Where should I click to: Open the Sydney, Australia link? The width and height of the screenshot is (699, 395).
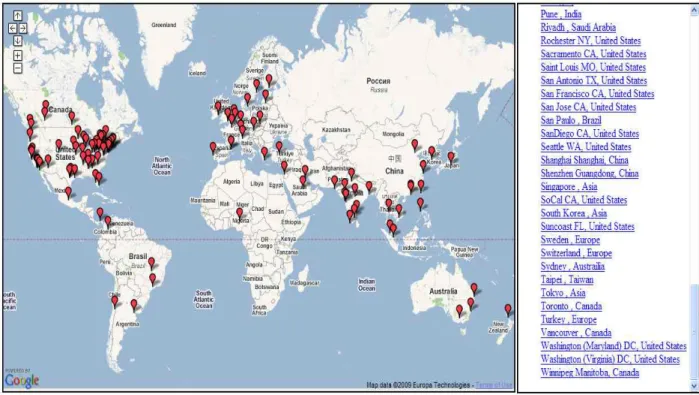pos(573,266)
